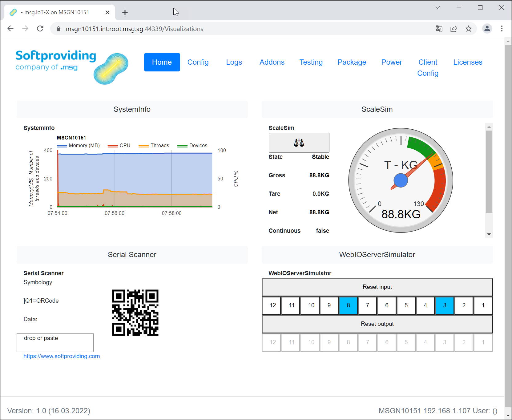Open a new browser tab
Viewport: 512px width, 420px height.
[125, 12]
